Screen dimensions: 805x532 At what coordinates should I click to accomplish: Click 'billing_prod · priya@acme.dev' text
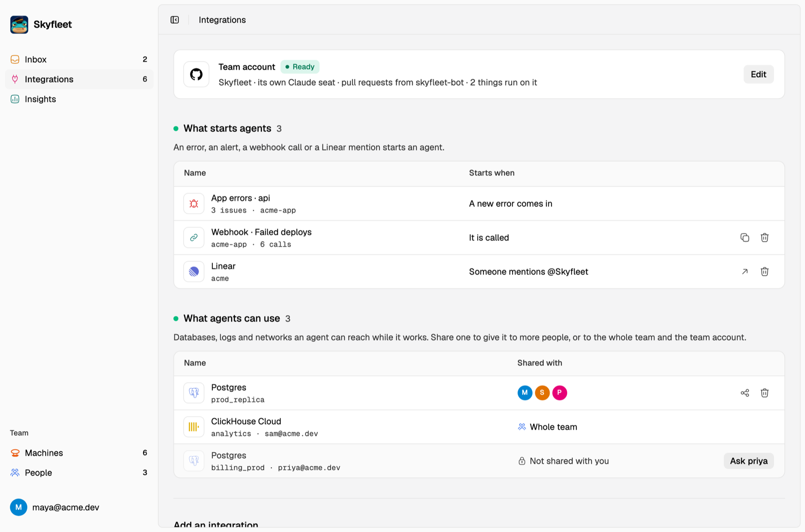tap(275, 468)
